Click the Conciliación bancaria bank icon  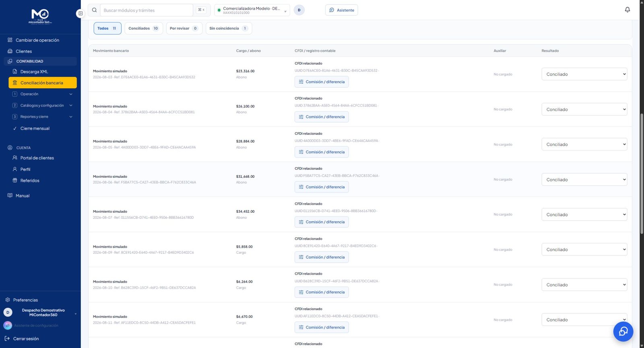click(x=14, y=82)
